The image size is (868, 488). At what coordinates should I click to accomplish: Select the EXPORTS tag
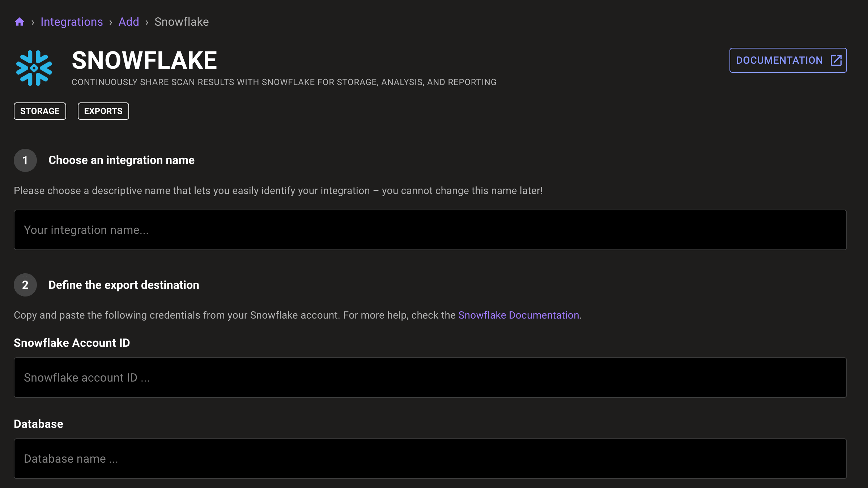coord(103,111)
